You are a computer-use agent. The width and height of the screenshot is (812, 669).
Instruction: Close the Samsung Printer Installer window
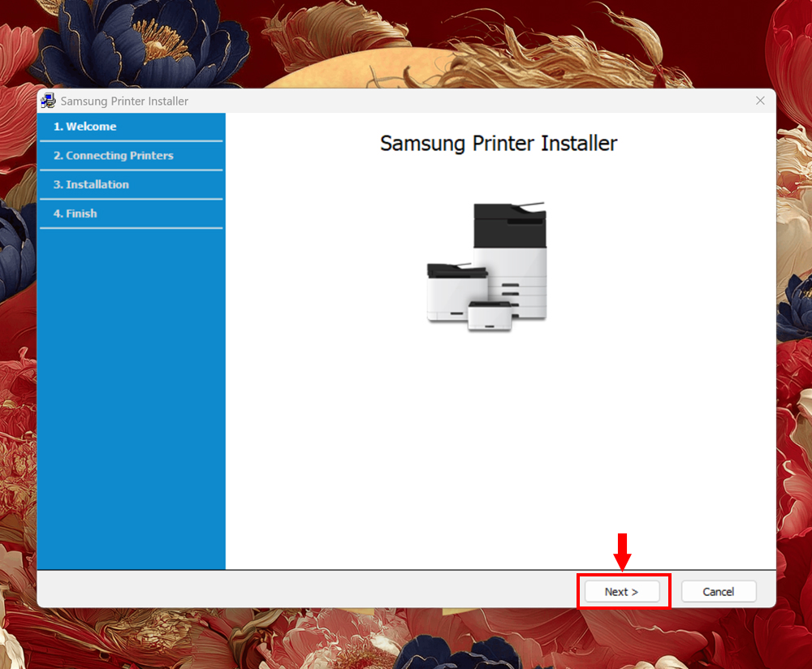(760, 101)
